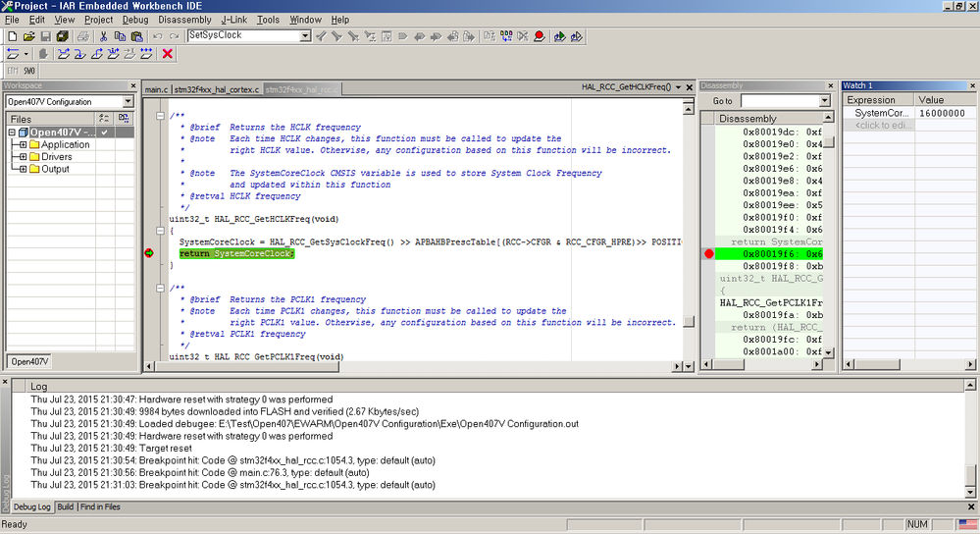Click the Break hand icon
This screenshot has height=534, width=980.
coord(42,54)
